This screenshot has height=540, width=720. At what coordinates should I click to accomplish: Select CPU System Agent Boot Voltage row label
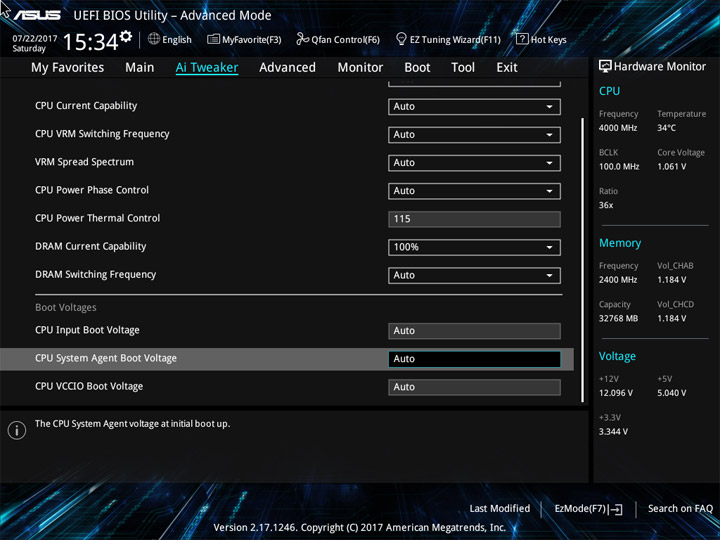coord(106,358)
